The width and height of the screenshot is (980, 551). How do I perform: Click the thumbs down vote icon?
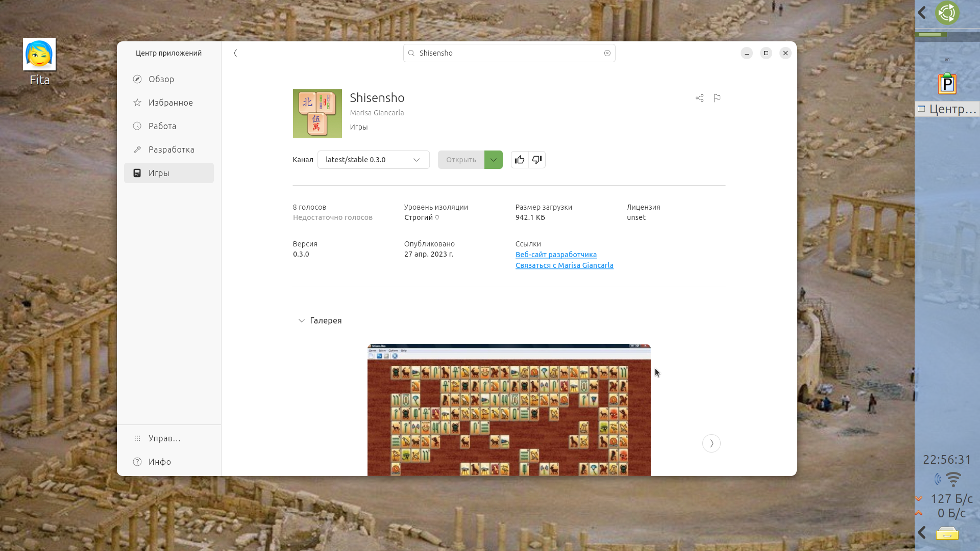click(x=537, y=160)
